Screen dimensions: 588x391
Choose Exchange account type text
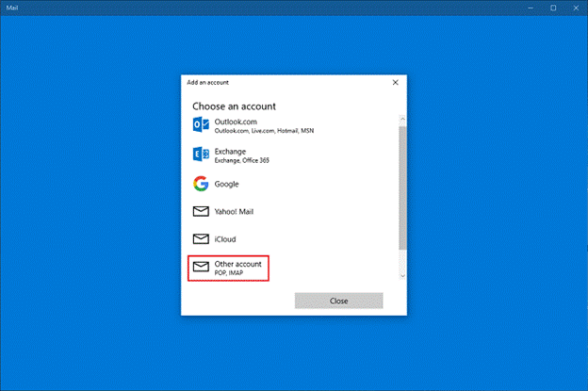(231, 150)
